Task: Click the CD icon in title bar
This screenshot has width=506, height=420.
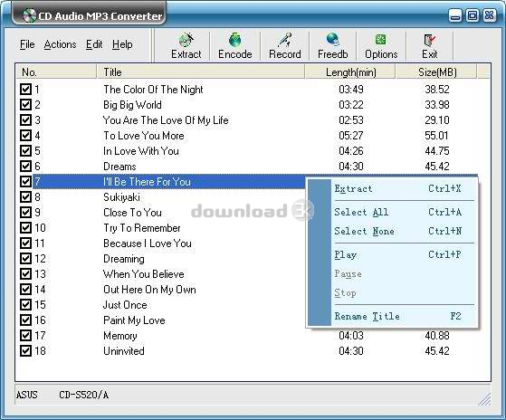Action: coord(29,15)
